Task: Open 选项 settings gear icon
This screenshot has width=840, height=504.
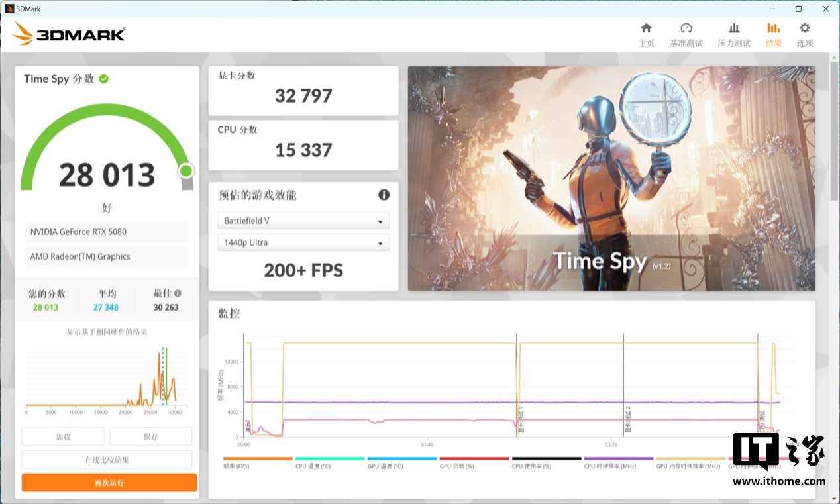Action: point(804,28)
